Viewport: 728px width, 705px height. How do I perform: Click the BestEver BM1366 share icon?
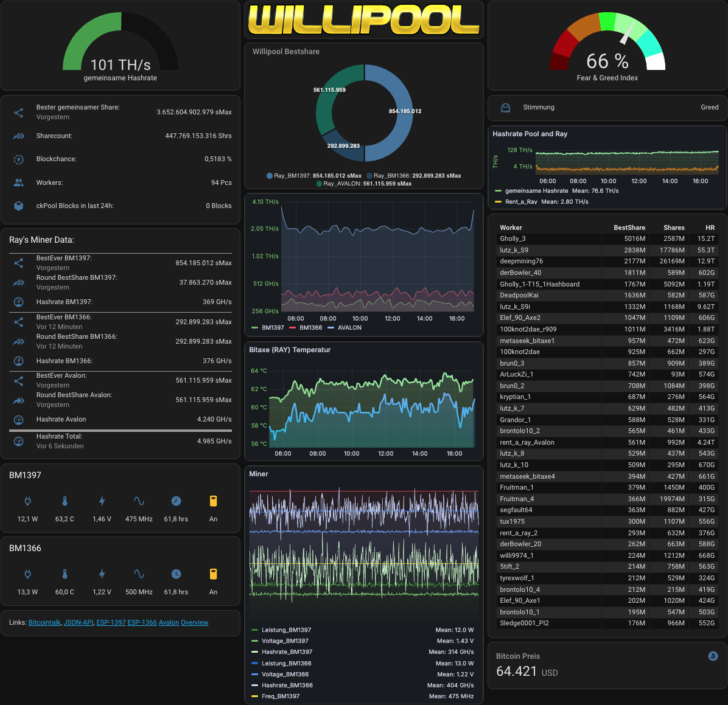click(x=19, y=322)
